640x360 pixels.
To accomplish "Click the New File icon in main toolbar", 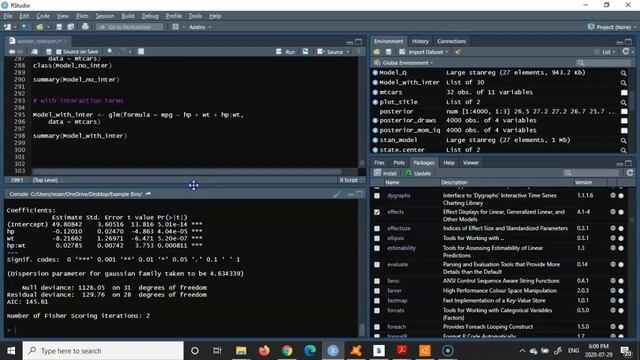I will click(x=7, y=27).
